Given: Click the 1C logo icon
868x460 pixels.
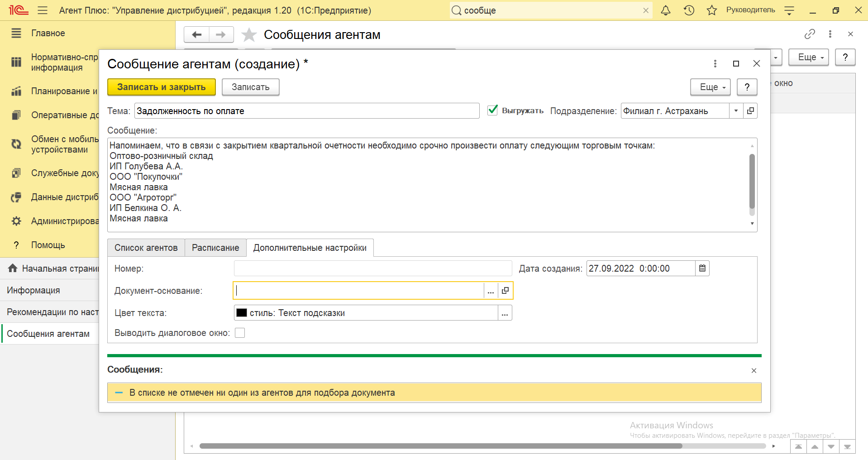Looking at the screenshot, I should pyautogui.click(x=19, y=10).
